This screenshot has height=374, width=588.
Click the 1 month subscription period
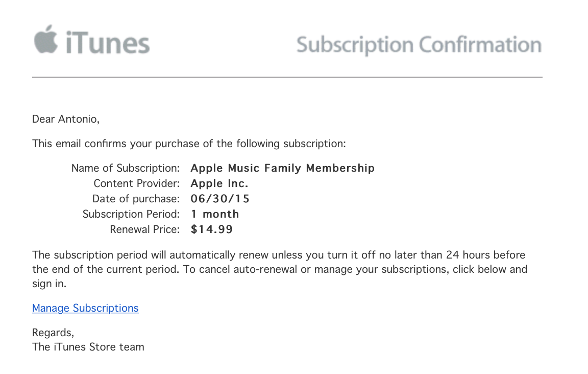point(214,214)
